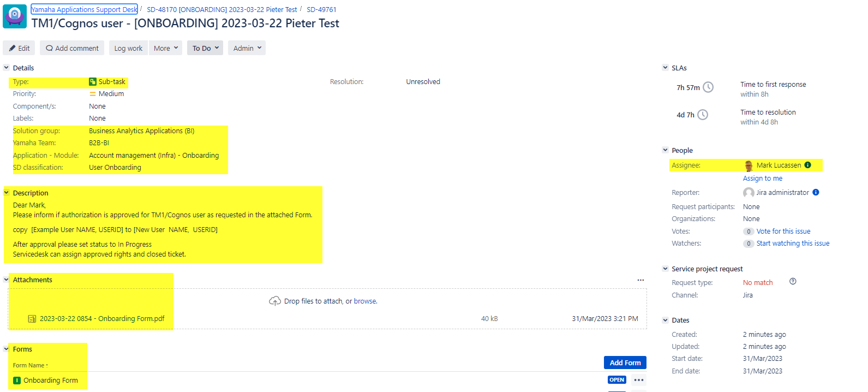Image resolution: width=868 pixels, height=392 pixels.
Task: Collapse the Details section
Action: [x=7, y=68]
